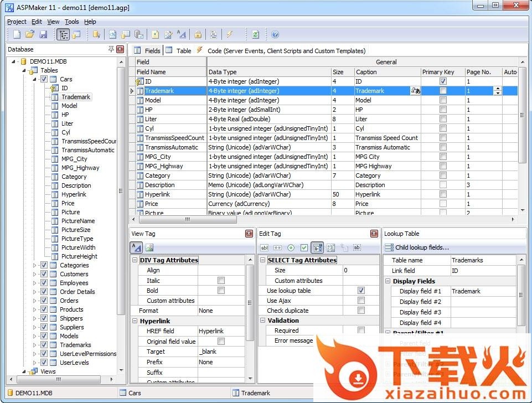This screenshot has width=532, height=403.
Task: Collapse the Cars table tree node
Action: pyautogui.click(x=34, y=79)
